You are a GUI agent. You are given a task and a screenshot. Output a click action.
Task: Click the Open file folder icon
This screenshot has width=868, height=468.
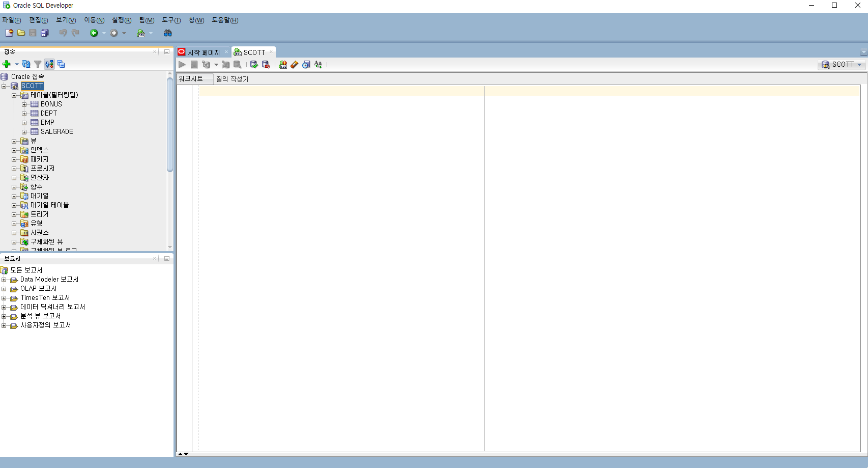21,33
